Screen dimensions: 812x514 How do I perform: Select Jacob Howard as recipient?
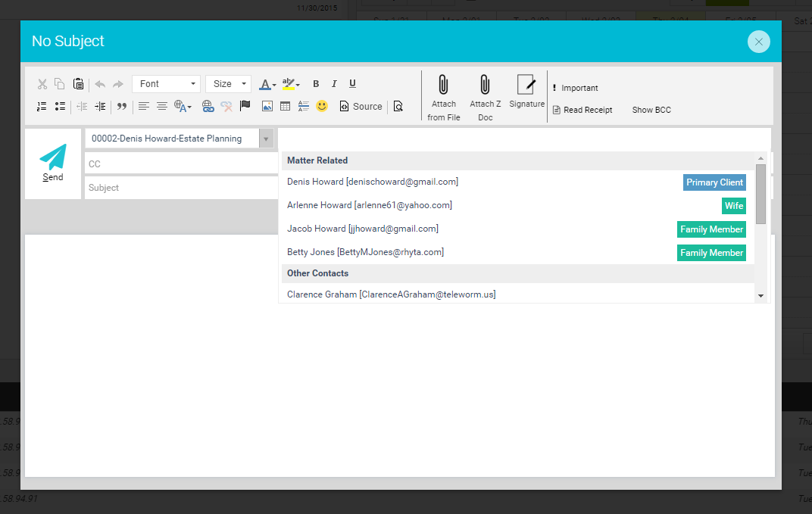[x=363, y=229]
